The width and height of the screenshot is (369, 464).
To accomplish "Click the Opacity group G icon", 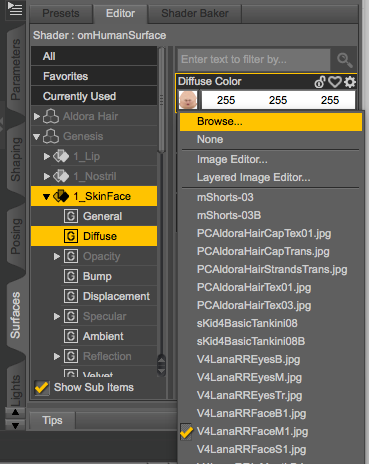I will (71, 256).
